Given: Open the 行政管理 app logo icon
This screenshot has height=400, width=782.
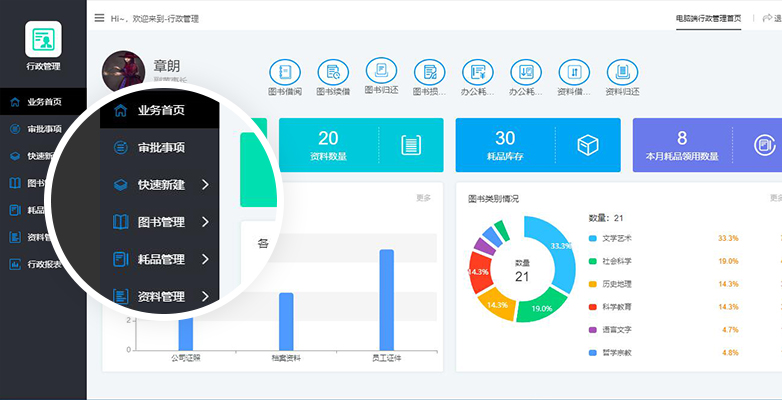Looking at the screenshot, I should click(x=43, y=39).
